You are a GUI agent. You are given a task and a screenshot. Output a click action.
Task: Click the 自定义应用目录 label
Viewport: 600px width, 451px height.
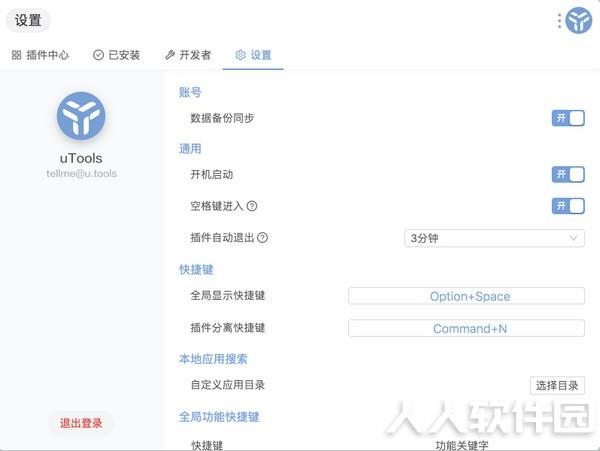(228, 385)
